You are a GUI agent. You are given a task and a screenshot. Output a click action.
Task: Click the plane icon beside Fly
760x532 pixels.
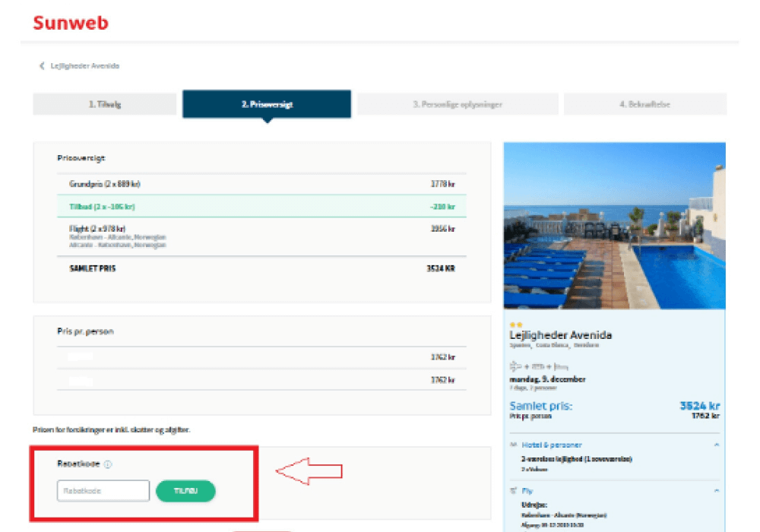[514, 491]
